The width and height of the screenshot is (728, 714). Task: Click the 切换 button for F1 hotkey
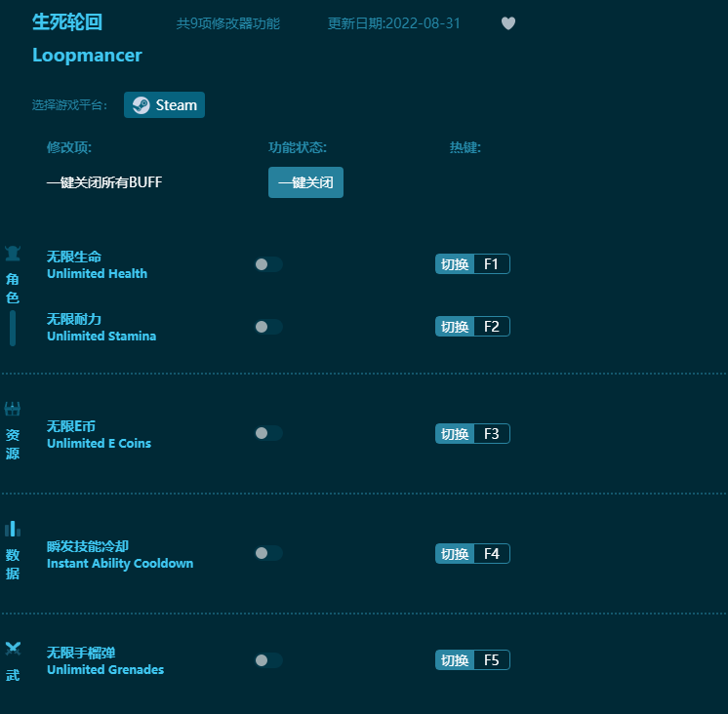pyautogui.click(x=455, y=264)
